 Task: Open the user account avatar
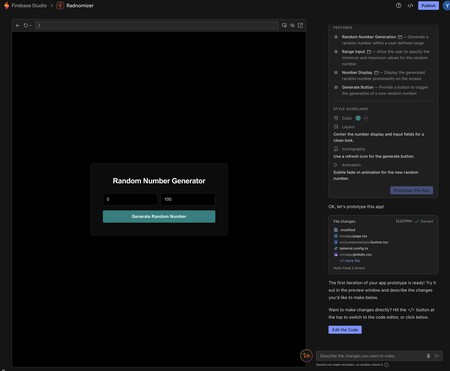446,6
